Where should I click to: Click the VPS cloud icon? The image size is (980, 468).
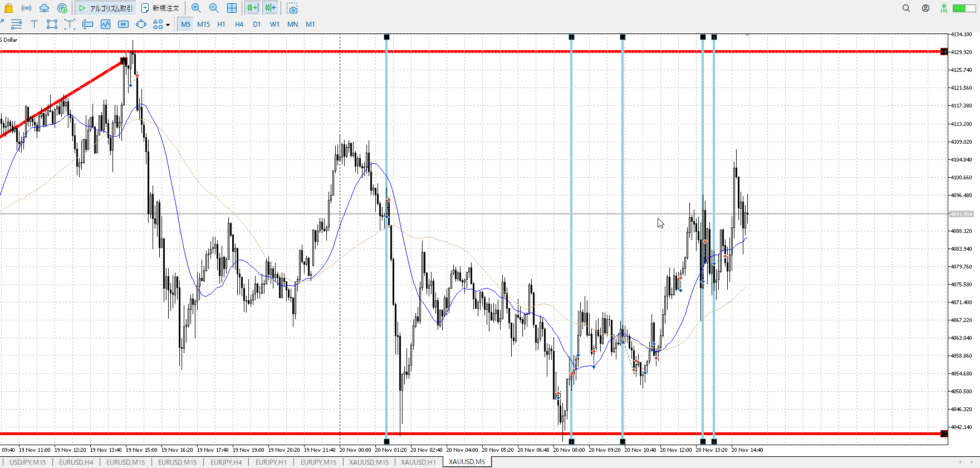pos(44,8)
